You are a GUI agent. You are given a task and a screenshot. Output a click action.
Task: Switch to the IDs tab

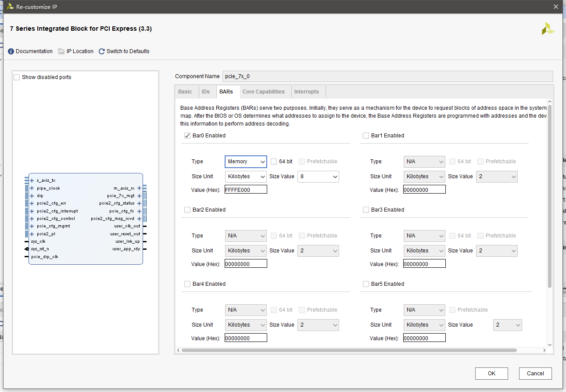206,92
